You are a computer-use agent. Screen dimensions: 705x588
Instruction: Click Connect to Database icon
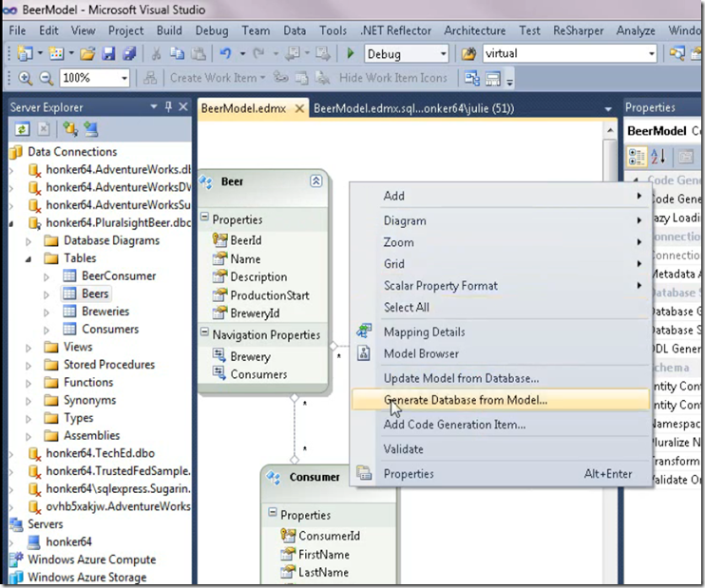tap(69, 129)
